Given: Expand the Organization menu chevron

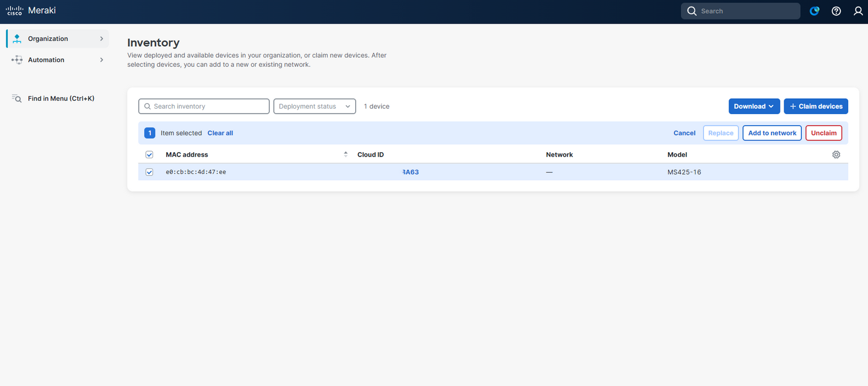Looking at the screenshot, I should pos(101,39).
